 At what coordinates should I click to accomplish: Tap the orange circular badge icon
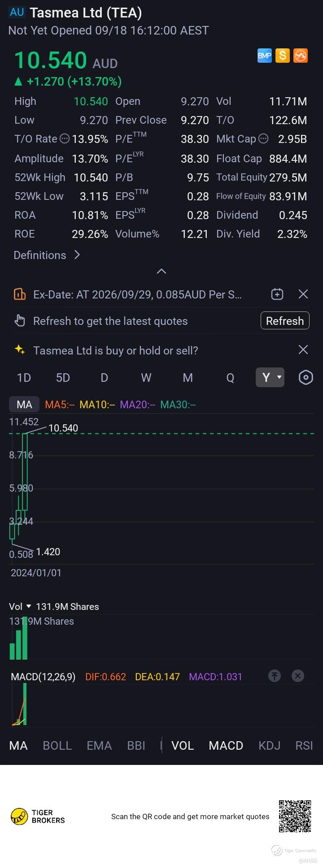coord(300,56)
